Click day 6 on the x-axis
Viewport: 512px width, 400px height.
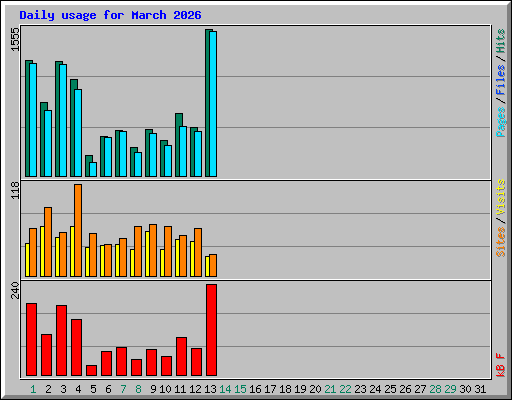coord(108,389)
